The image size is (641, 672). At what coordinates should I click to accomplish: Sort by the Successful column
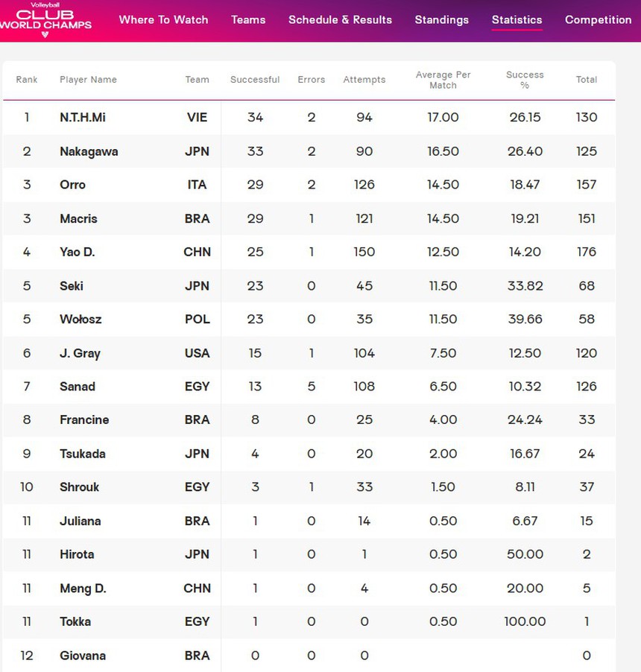(255, 80)
